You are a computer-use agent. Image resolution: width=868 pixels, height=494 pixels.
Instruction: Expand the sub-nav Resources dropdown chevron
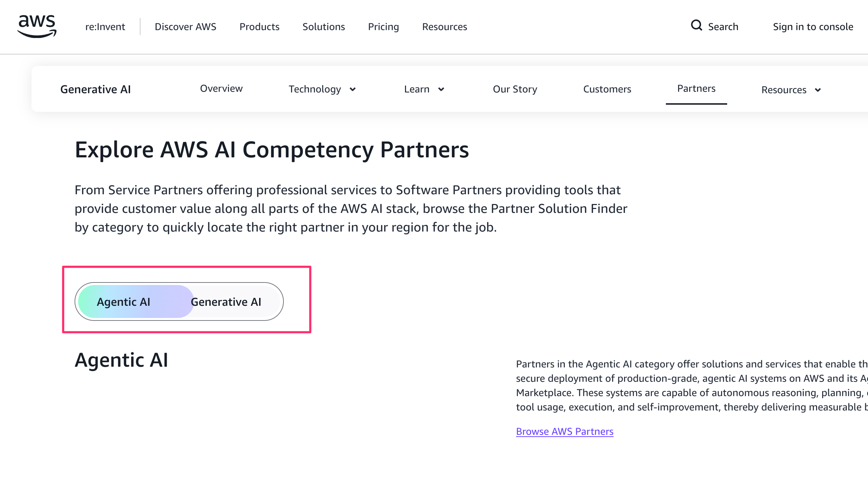818,90
